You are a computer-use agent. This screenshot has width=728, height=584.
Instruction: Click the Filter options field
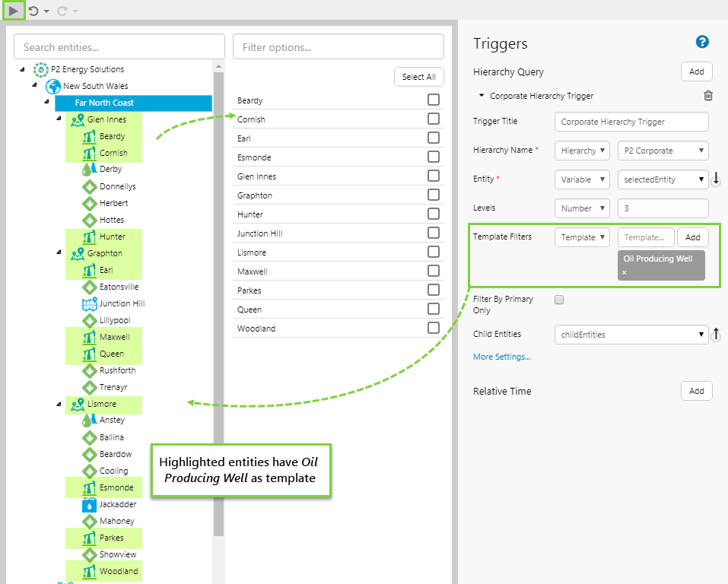tap(338, 46)
